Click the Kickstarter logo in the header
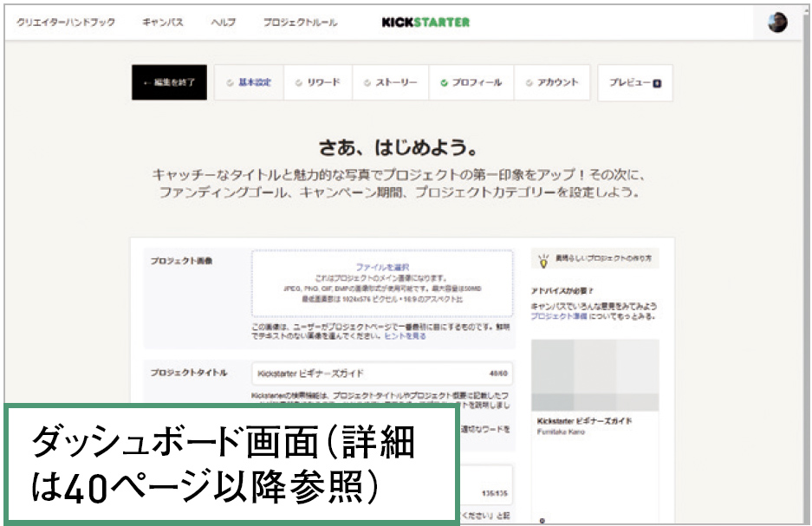The image size is (812, 526). (x=425, y=23)
